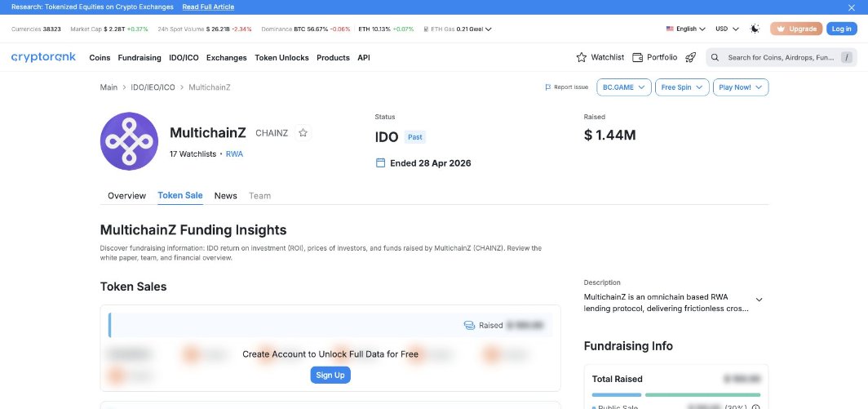Open the Portfolio wallet link

tap(655, 57)
